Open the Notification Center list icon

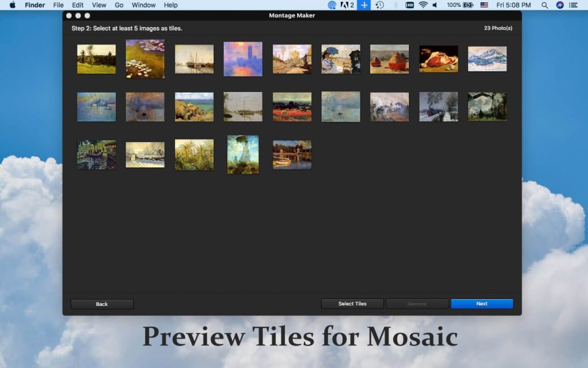click(574, 5)
